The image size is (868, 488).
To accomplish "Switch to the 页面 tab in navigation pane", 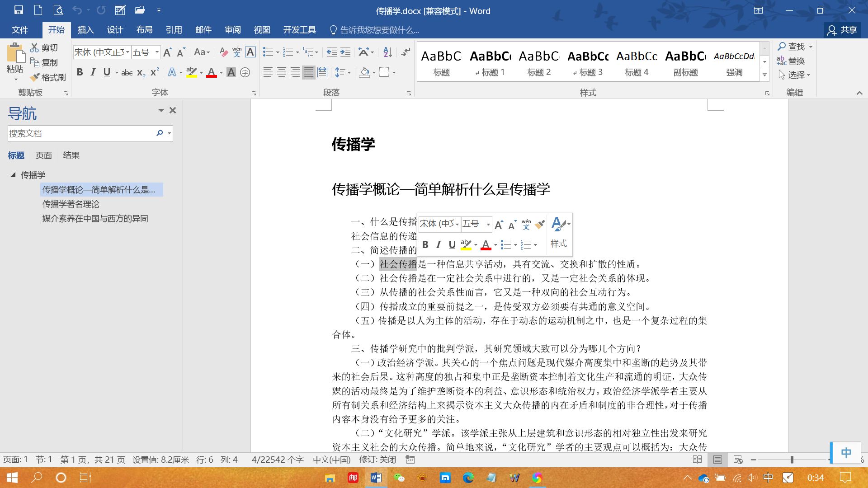I will 43,155.
